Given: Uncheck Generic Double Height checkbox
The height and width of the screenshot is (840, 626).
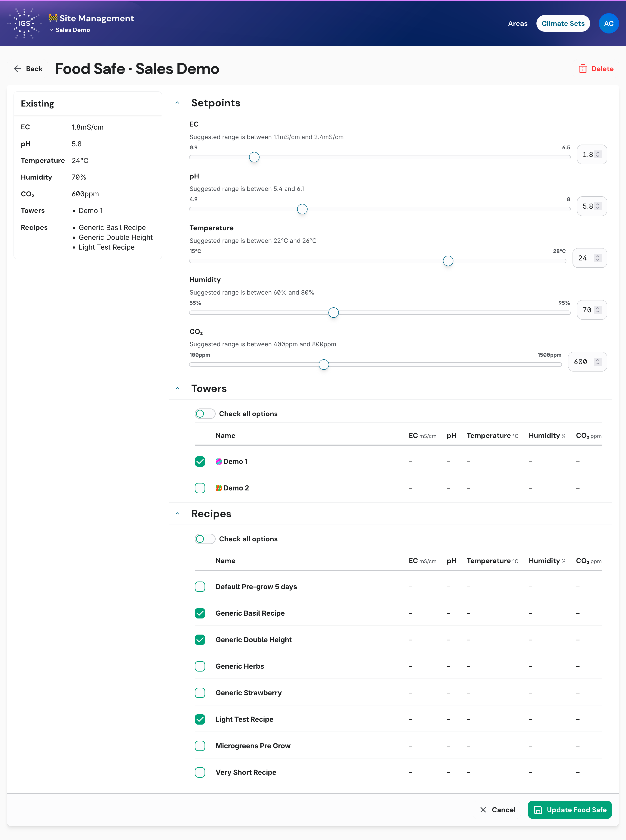Looking at the screenshot, I should click(200, 640).
